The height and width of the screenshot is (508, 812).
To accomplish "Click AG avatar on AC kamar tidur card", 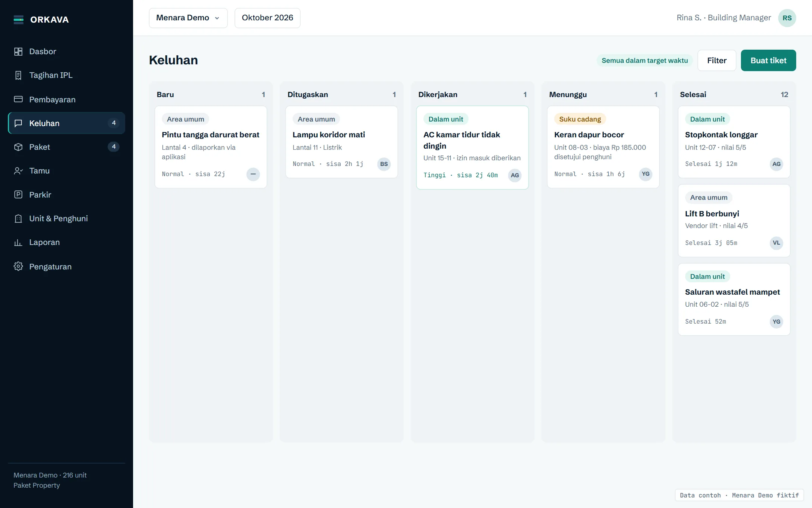I will tap(515, 175).
